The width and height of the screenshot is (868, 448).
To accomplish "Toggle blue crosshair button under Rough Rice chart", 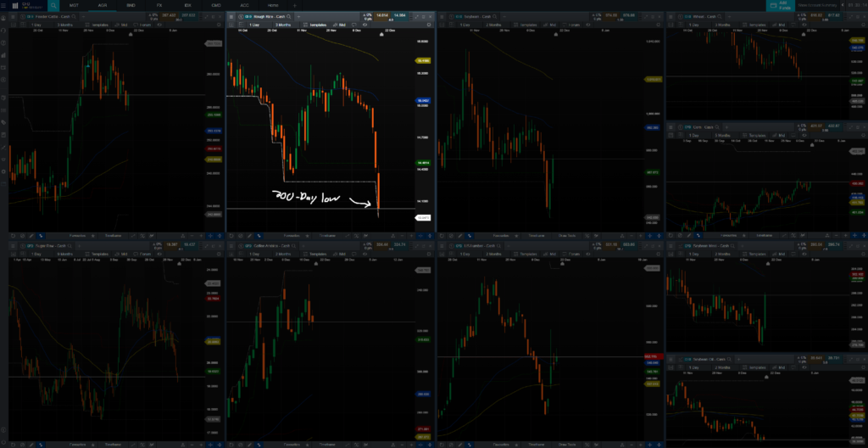I will (420, 236).
